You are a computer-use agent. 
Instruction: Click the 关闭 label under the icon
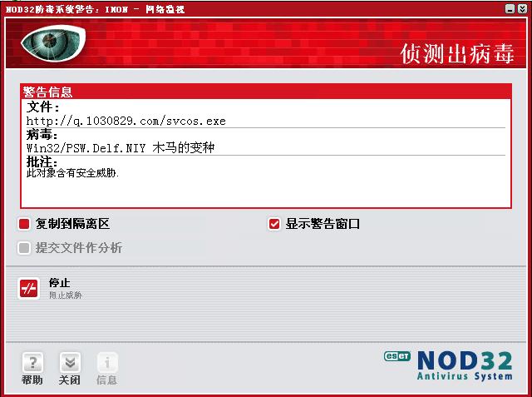tap(70, 380)
